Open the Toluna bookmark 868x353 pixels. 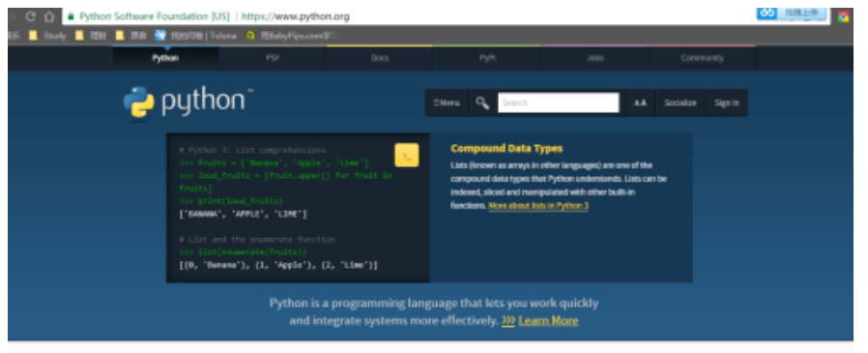point(195,36)
